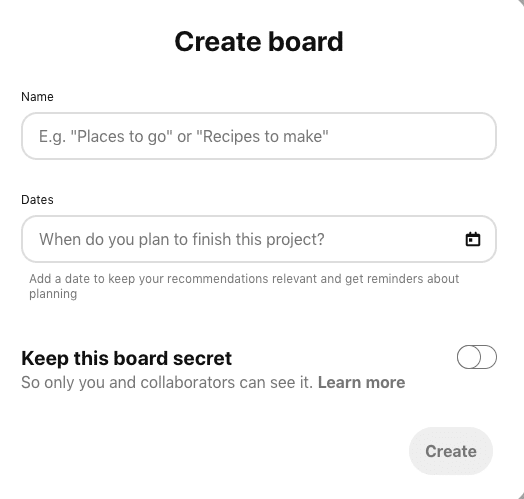Screen dimensions: 524x499
Task: Open the calendar date picker icon
Action: tap(473, 239)
